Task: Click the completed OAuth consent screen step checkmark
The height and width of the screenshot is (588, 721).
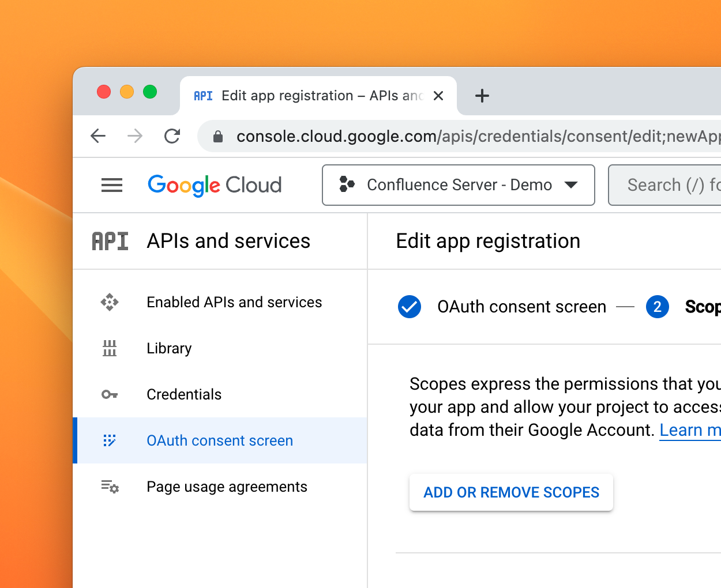Action: coord(410,307)
